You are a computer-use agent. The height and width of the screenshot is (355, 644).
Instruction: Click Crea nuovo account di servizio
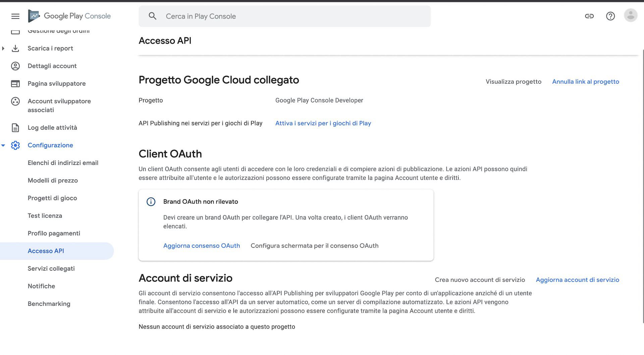[x=480, y=280]
